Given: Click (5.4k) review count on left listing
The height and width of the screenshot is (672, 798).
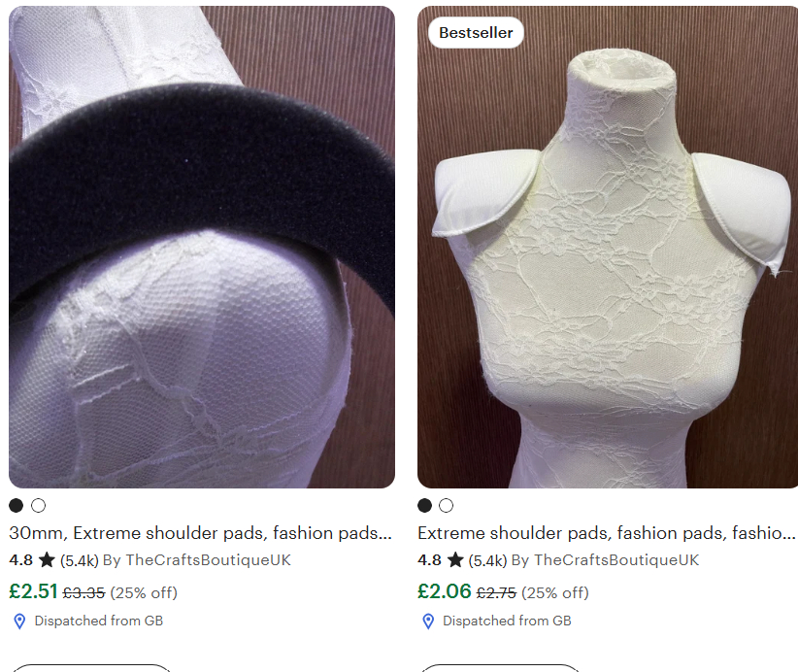Looking at the screenshot, I should (x=80, y=560).
